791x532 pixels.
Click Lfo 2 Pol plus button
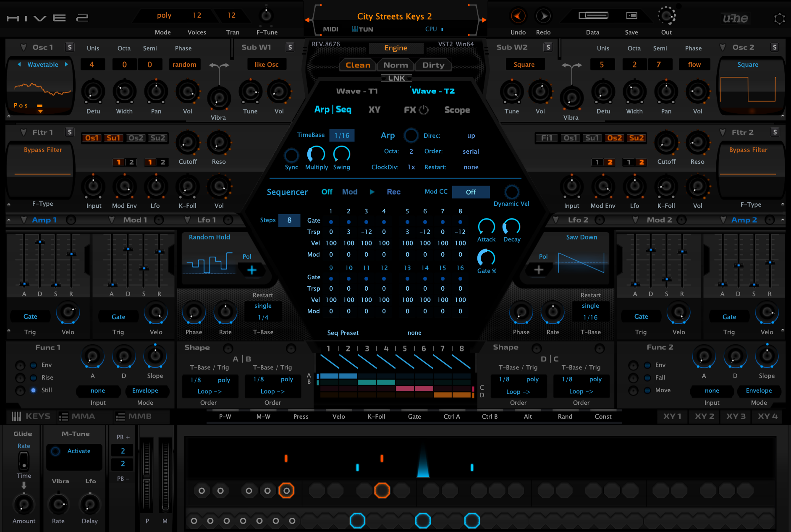[x=539, y=270]
